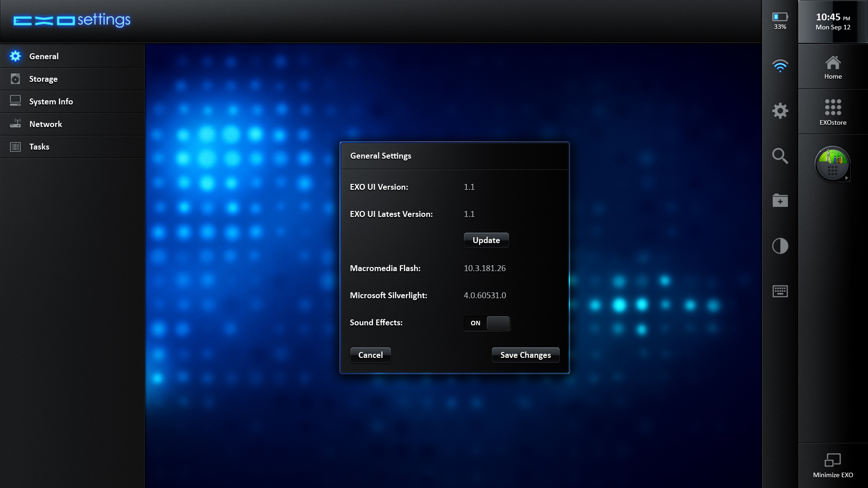
Task: Open the EXOstore app grid
Action: pyautogui.click(x=833, y=112)
